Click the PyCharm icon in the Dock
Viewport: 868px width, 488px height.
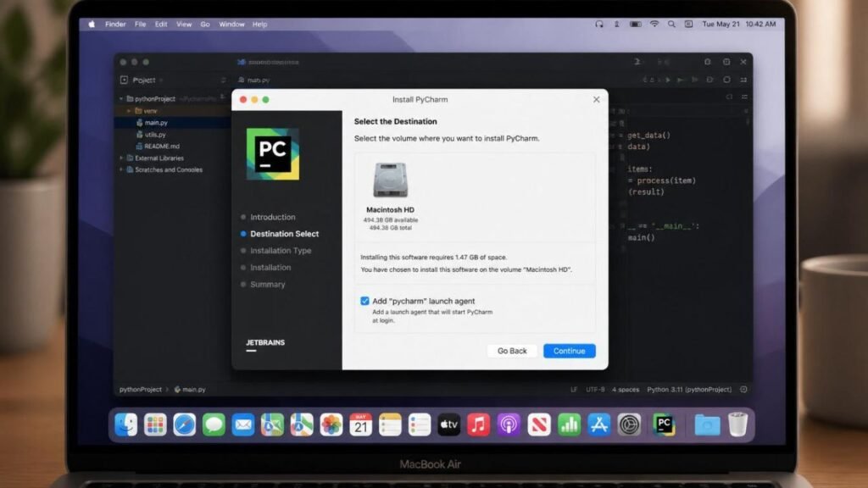coord(664,425)
